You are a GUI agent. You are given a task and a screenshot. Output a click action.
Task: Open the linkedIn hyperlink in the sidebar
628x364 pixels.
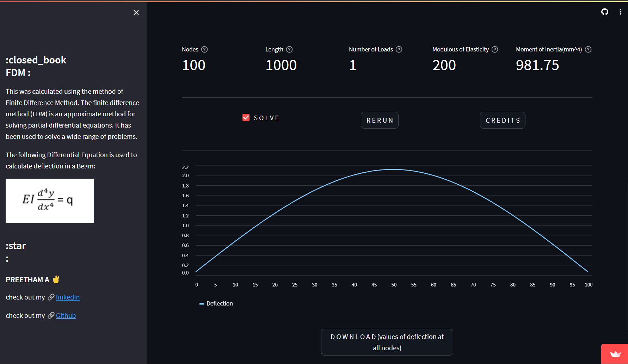click(68, 297)
